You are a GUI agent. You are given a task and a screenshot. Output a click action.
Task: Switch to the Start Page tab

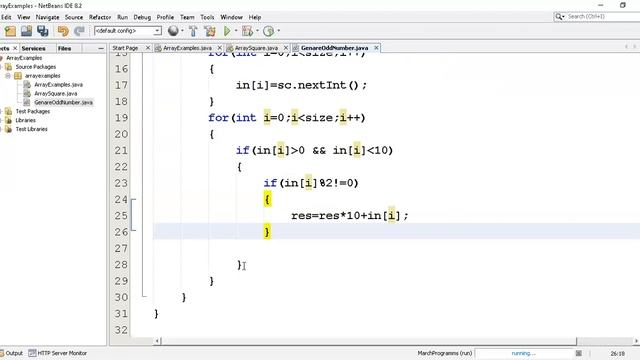point(125,48)
